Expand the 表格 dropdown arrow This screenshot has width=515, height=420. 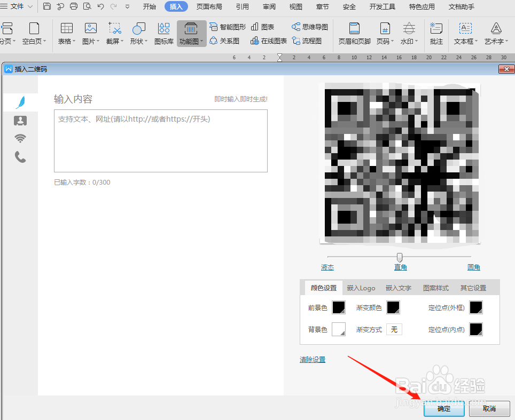pyautogui.click(x=74, y=41)
